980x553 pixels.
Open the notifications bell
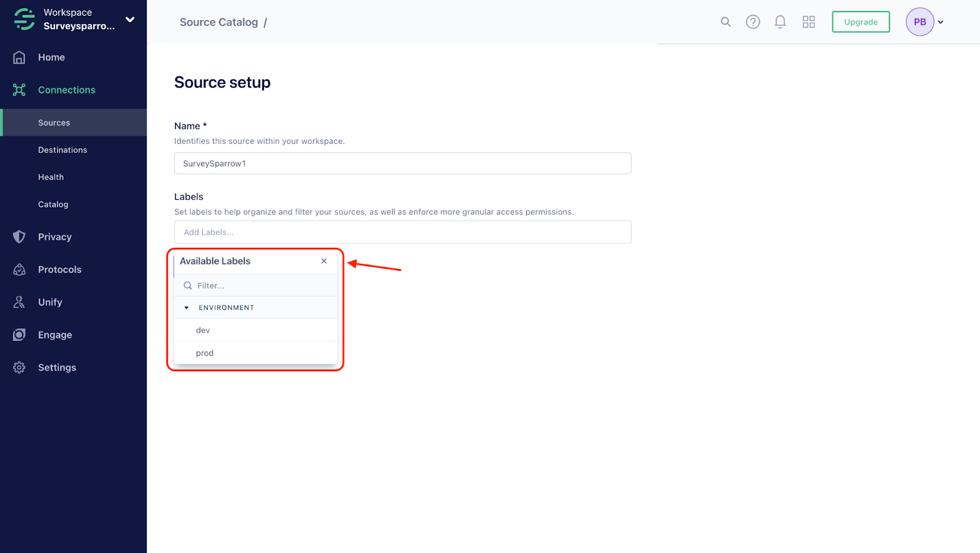pyautogui.click(x=780, y=22)
